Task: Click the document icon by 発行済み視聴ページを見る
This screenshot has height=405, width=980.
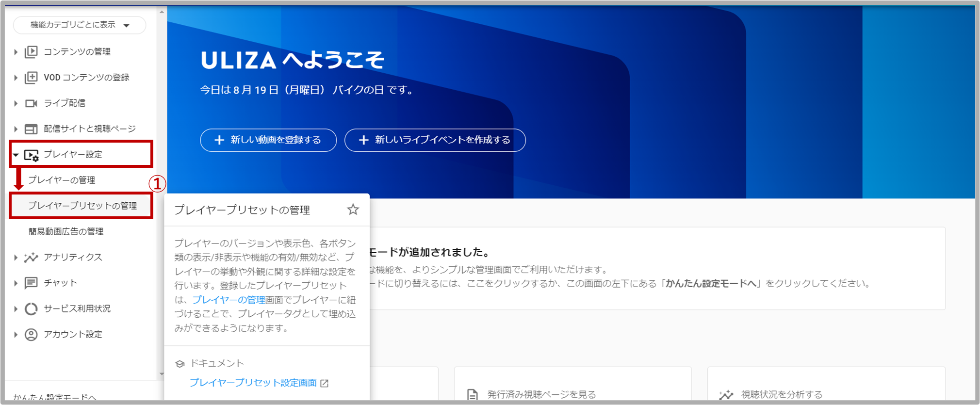Action: [x=472, y=395]
